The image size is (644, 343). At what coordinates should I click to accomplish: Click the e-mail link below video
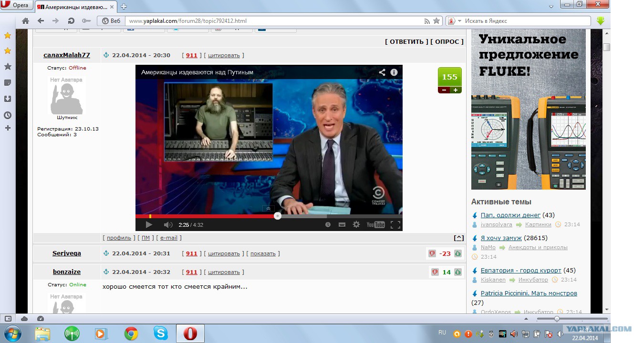[x=168, y=238]
